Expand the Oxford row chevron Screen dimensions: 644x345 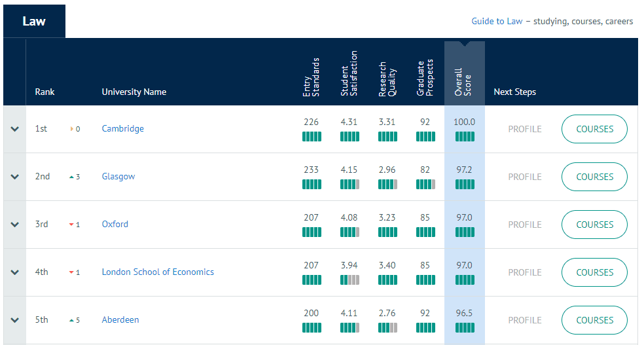pos(15,225)
